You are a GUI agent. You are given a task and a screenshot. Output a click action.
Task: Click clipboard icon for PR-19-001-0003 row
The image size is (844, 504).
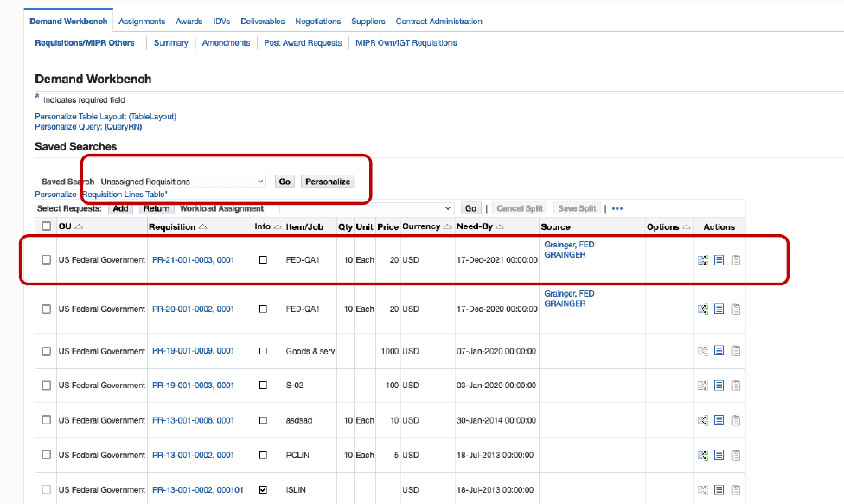pyautogui.click(x=736, y=386)
